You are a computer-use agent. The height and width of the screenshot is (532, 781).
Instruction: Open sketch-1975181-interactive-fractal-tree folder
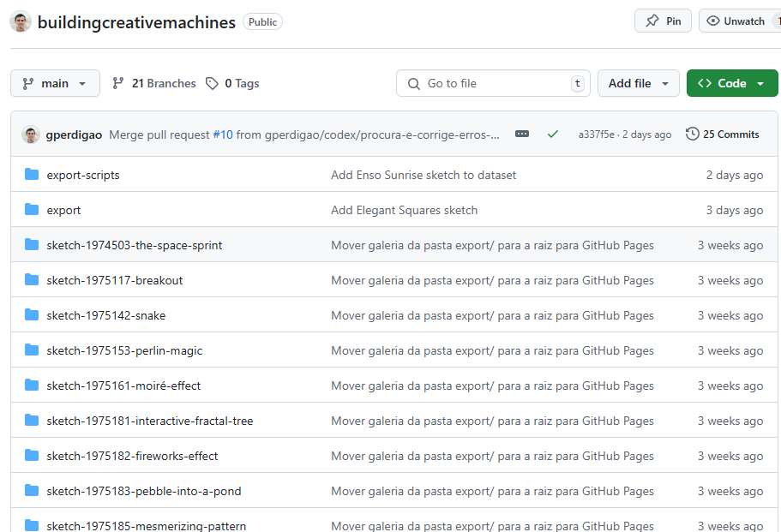[150, 421]
